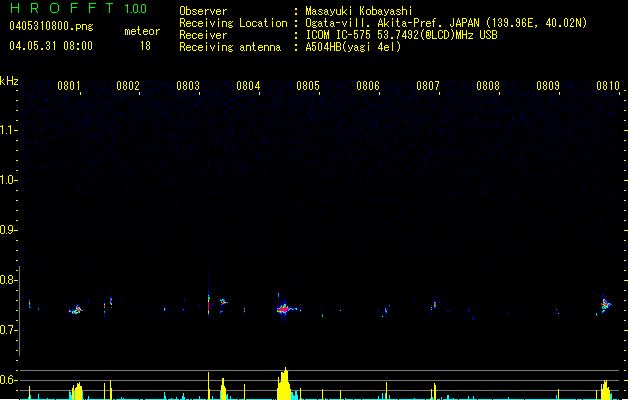The height and width of the screenshot is (400, 629).
Task: Click the Receiving Location field label
Action: (x=233, y=23)
